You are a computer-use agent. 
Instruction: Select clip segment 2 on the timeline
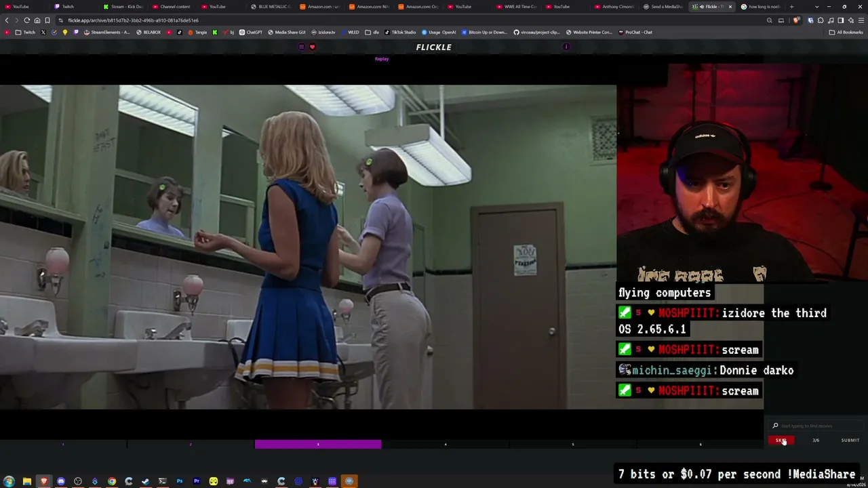point(191,445)
